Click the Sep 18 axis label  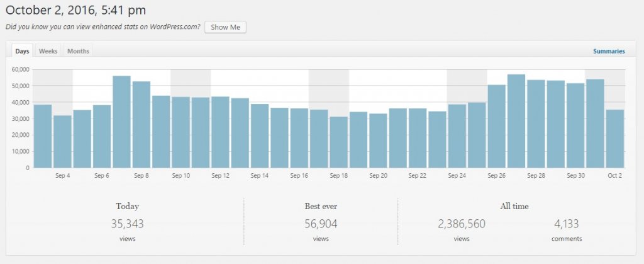[338, 176]
